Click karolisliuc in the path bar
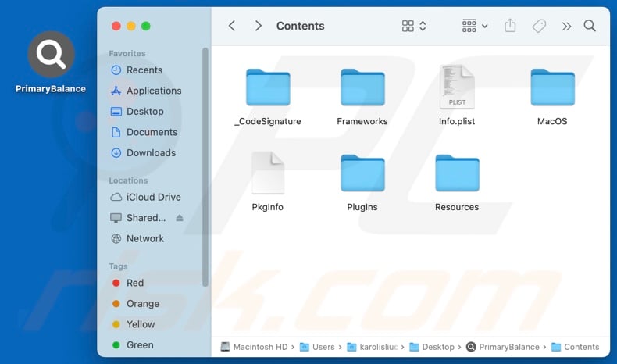The width and height of the screenshot is (617, 364). pyautogui.click(x=373, y=347)
